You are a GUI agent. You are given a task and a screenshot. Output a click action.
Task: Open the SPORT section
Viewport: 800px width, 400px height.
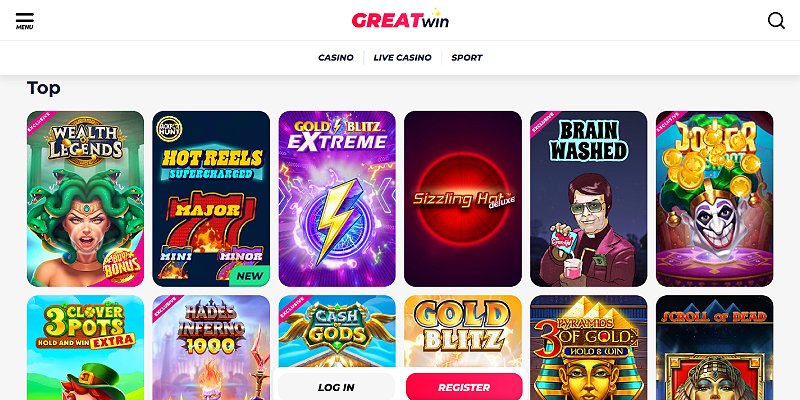coord(467,58)
